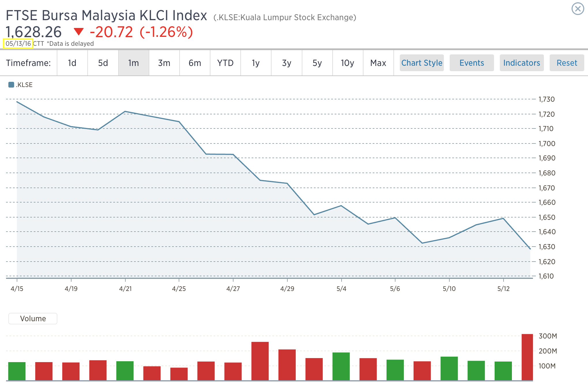The image size is (588, 384).
Task: Select the 6m timeframe
Action: tap(195, 63)
